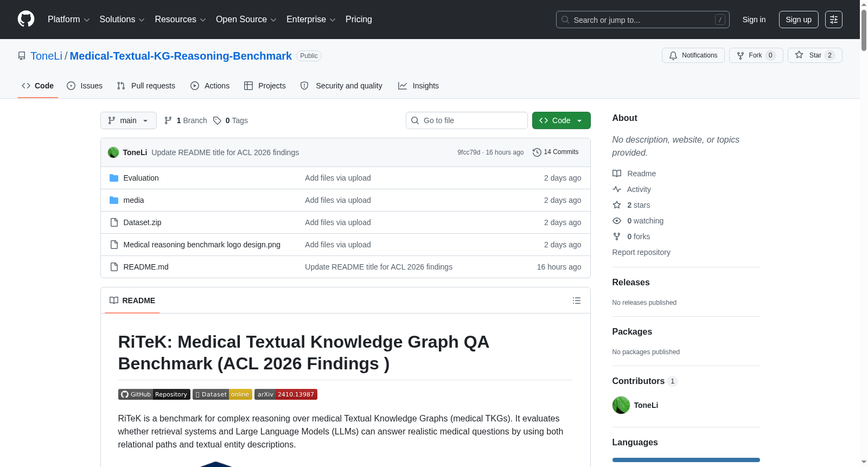
Task: Click the Sign up button
Action: click(x=799, y=20)
